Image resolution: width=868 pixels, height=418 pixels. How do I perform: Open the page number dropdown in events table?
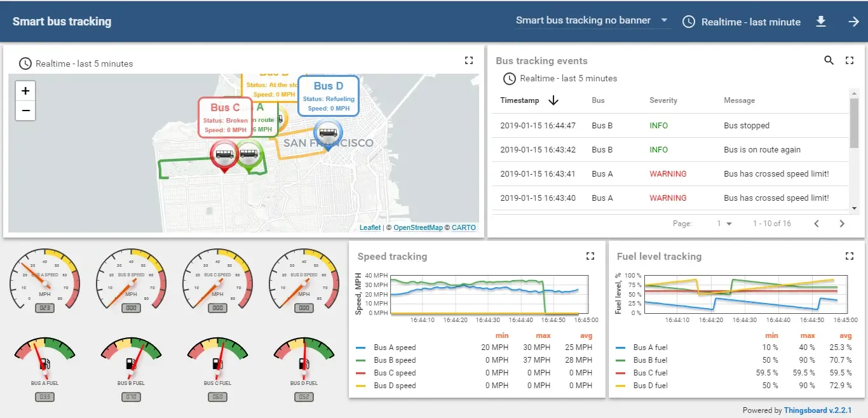point(724,224)
